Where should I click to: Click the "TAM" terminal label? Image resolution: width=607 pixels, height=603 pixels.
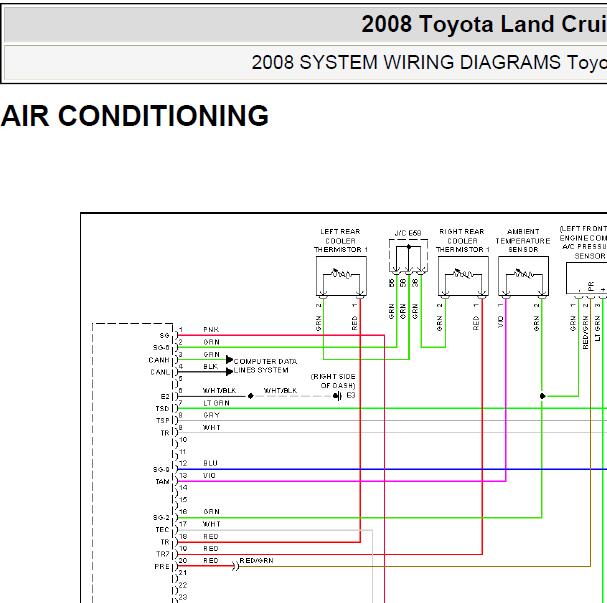click(162, 481)
